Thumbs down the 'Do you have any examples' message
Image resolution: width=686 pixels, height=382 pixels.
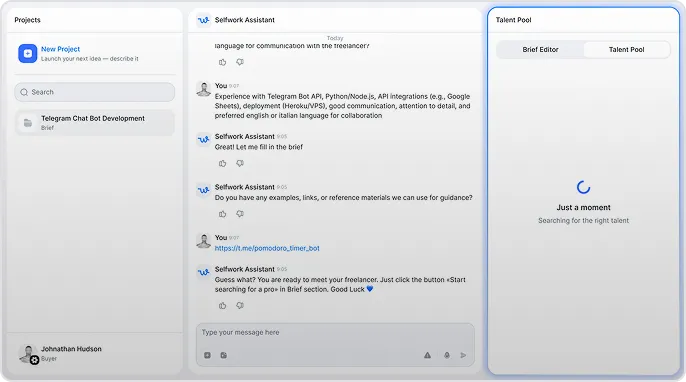click(240, 214)
